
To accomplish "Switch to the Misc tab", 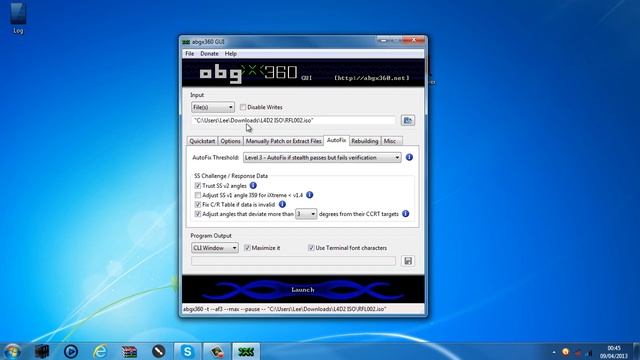I will 391,141.
